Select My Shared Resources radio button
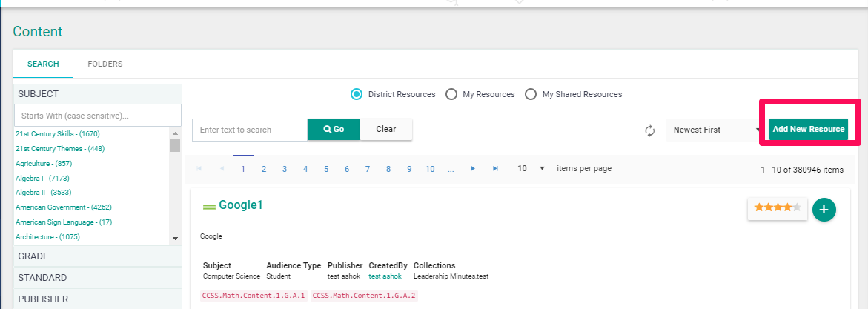868x309 pixels. [x=531, y=94]
